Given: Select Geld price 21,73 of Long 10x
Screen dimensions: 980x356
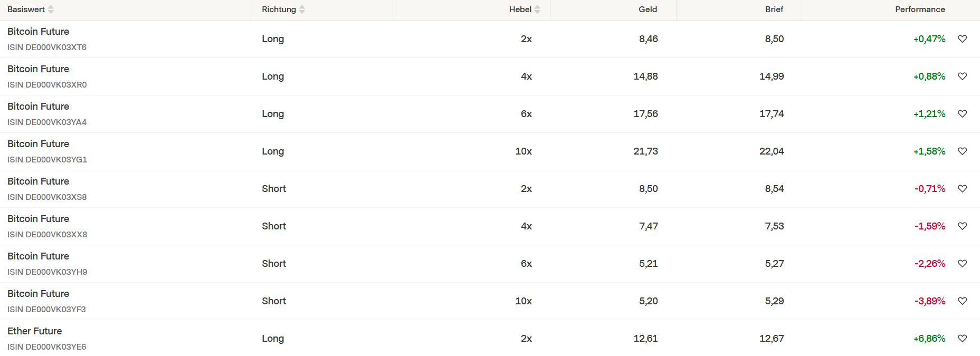Looking at the screenshot, I should coord(645,151).
